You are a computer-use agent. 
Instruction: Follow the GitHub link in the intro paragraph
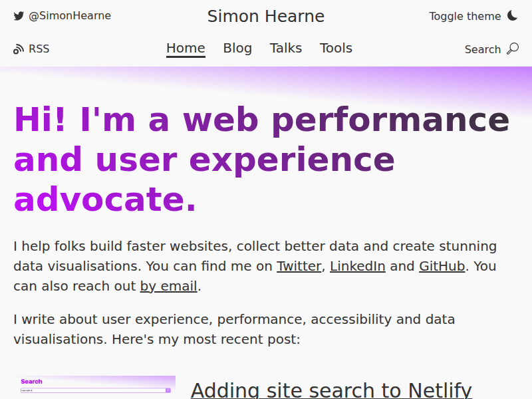coord(442,267)
